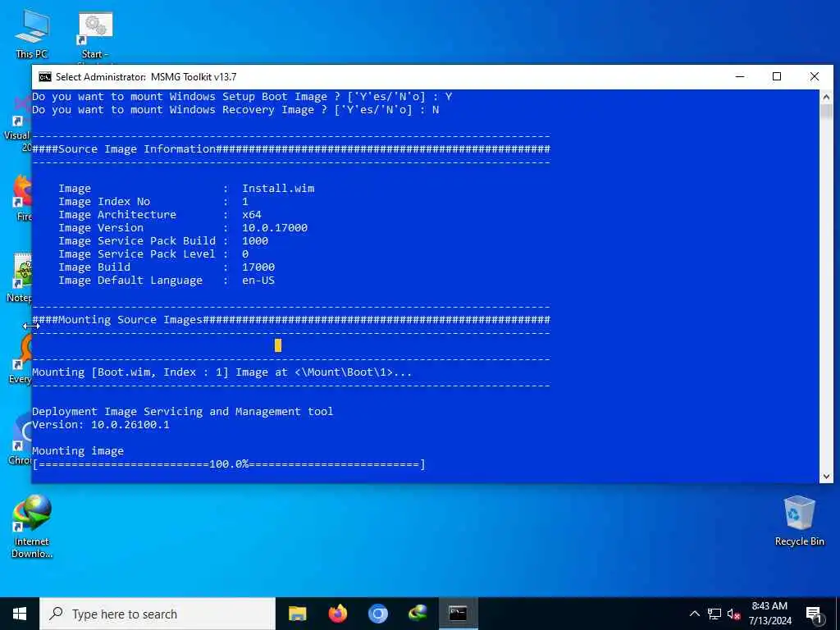
Task: Click the yellow console cursor block
Action: [278, 345]
